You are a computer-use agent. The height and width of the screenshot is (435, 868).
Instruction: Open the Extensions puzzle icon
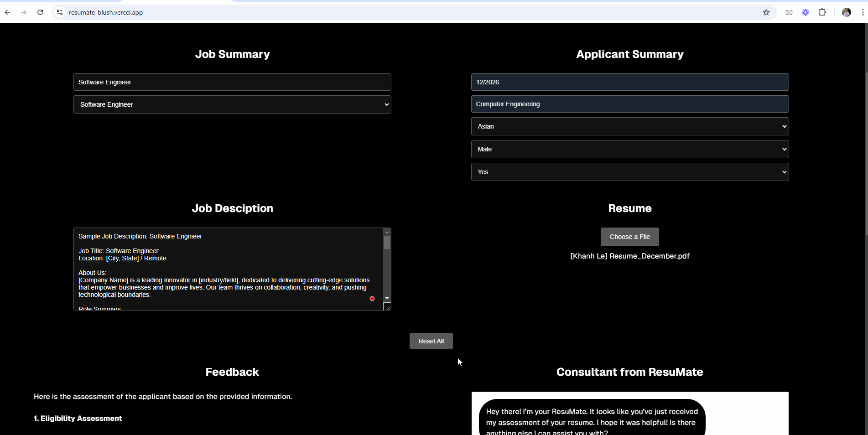pyautogui.click(x=822, y=12)
